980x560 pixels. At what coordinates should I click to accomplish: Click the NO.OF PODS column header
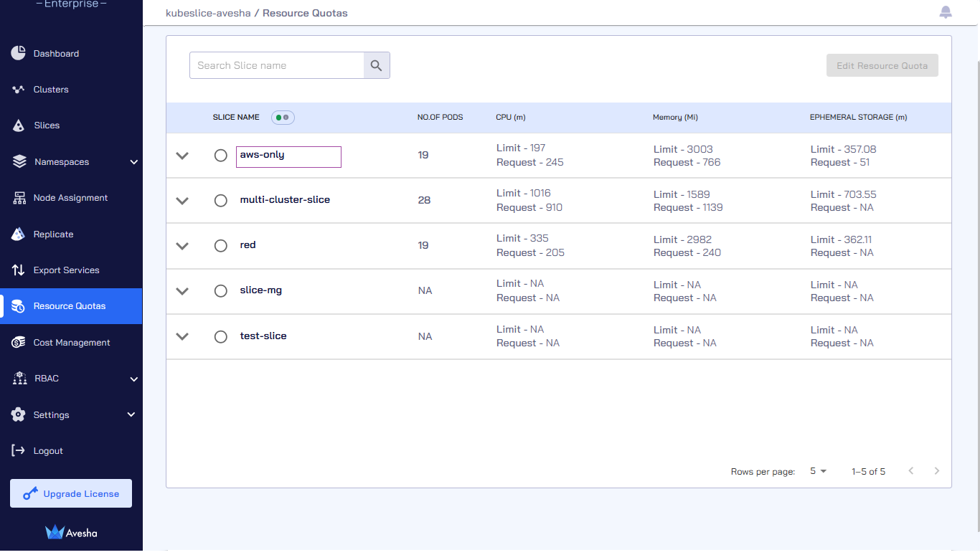pos(440,117)
